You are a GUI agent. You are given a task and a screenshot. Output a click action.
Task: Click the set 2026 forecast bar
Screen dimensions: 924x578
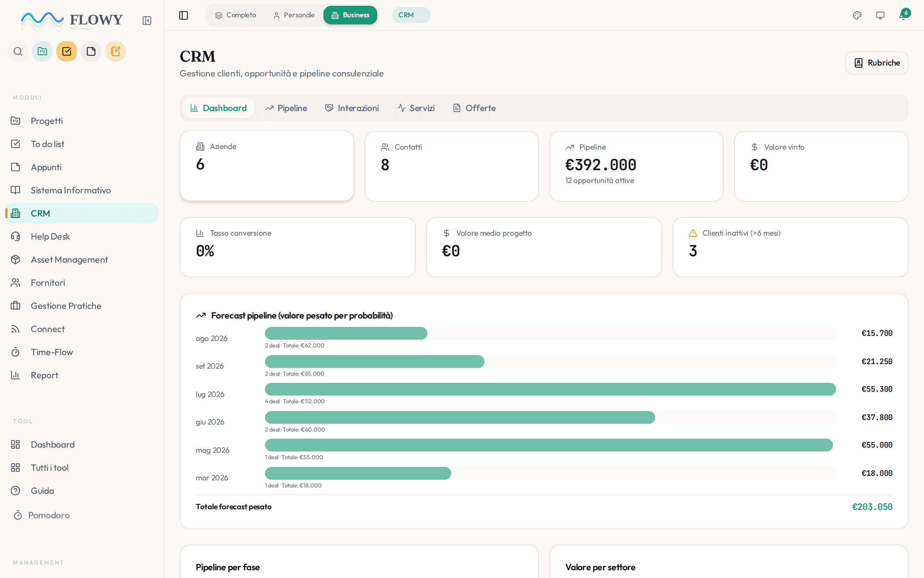click(374, 362)
